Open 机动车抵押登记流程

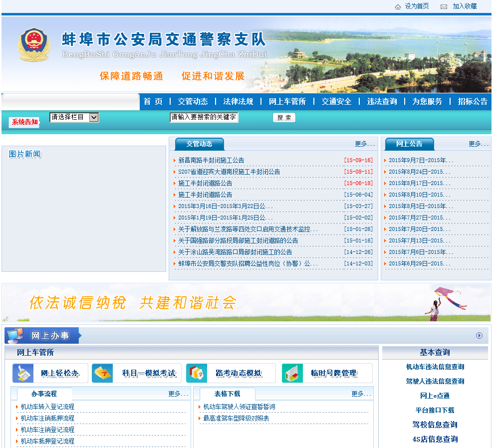point(47,442)
